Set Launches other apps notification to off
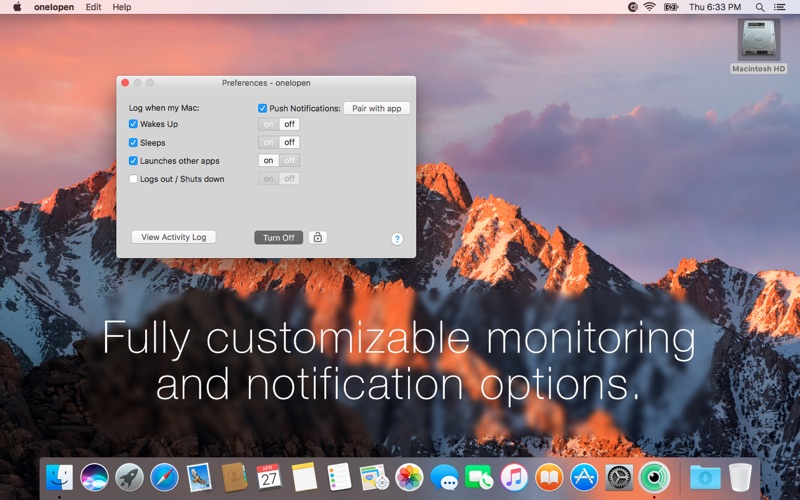 pos(289,161)
